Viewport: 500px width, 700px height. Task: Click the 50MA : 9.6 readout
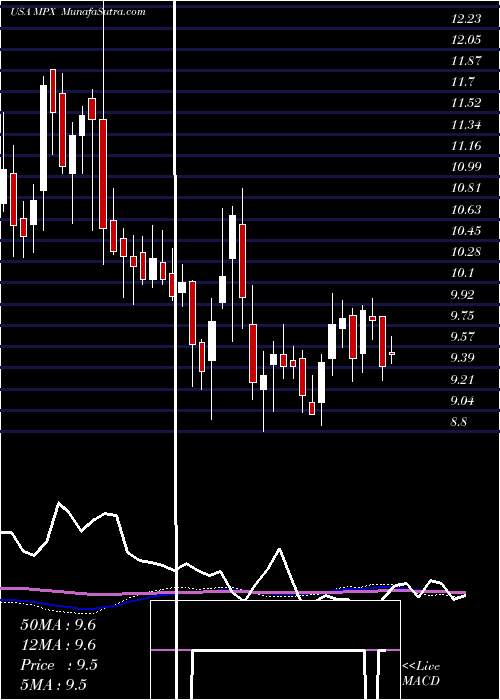coord(58,625)
